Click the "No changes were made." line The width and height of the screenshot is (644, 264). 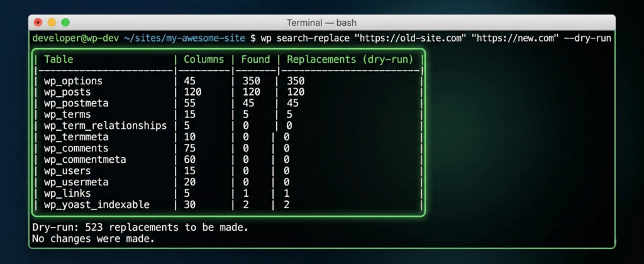(x=93, y=238)
